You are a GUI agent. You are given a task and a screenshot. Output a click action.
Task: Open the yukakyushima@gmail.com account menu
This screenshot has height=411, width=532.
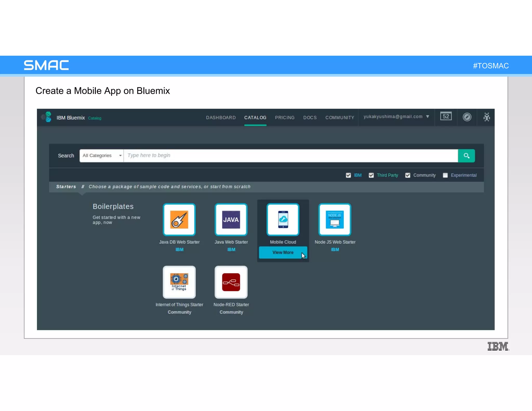pyautogui.click(x=396, y=117)
